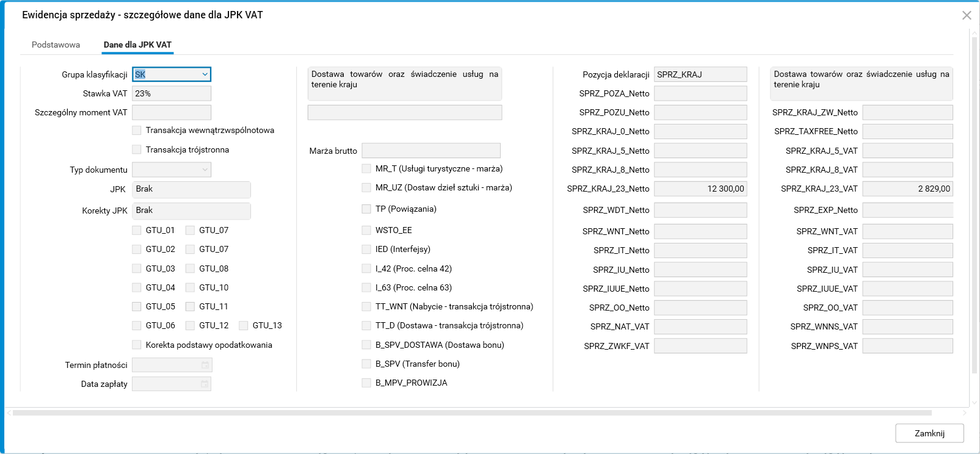Viewport: 980px width, 454px height.
Task: Open the Data zapłaty calendar picker
Action: 205,384
